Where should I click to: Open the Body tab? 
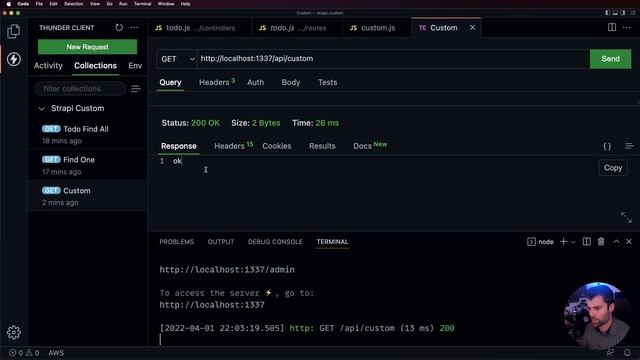pyautogui.click(x=291, y=82)
